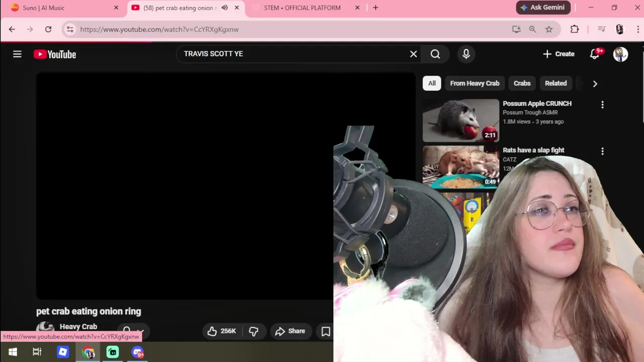The height and width of the screenshot is (362, 644).
Task: Click the black video player area
Action: (x=184, y=186)
